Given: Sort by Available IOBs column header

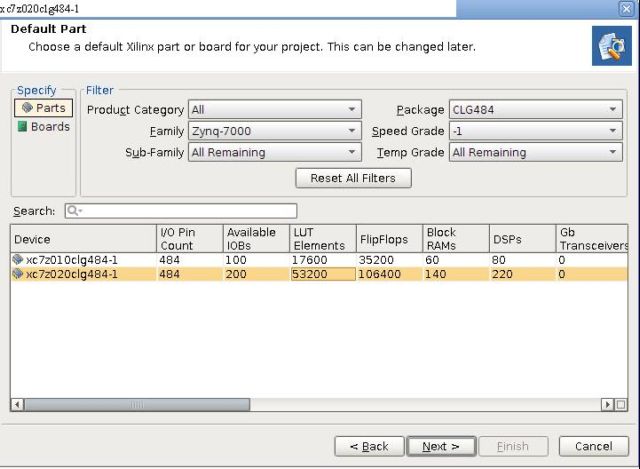Looking at the screenshot, I should 256,239.
